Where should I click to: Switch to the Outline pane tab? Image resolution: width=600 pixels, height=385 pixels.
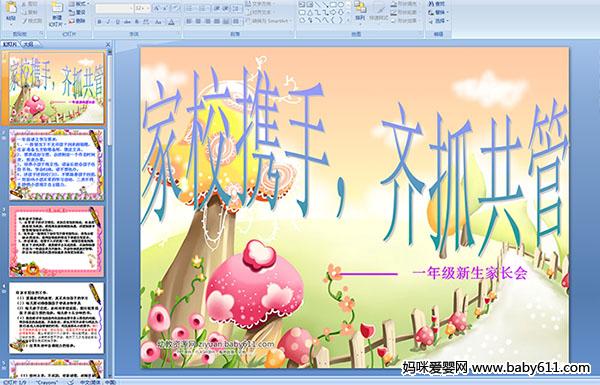[28, 44]
